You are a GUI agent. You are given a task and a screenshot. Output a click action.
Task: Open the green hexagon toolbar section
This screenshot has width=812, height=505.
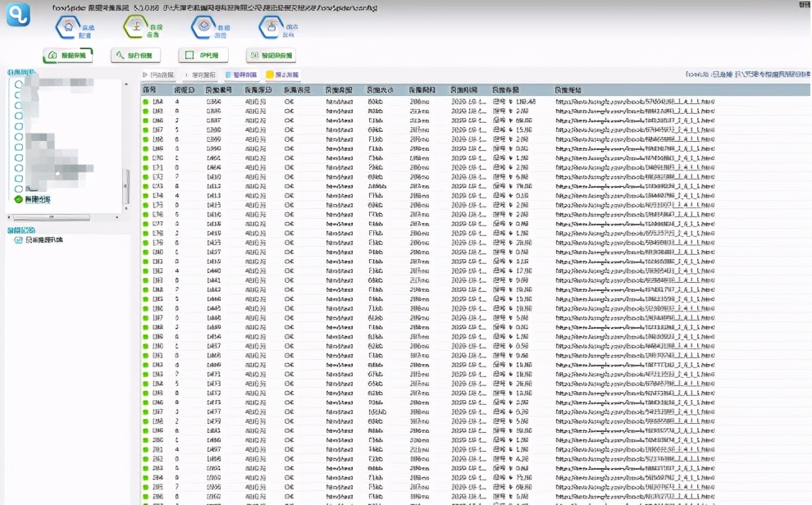click(143, 27)
